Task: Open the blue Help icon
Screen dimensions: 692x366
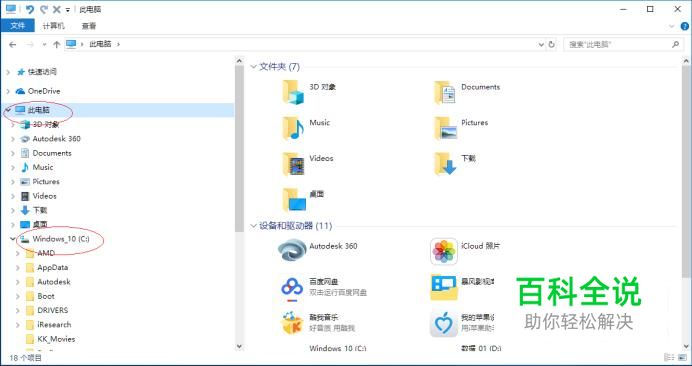Action: [x=684, y=26]
